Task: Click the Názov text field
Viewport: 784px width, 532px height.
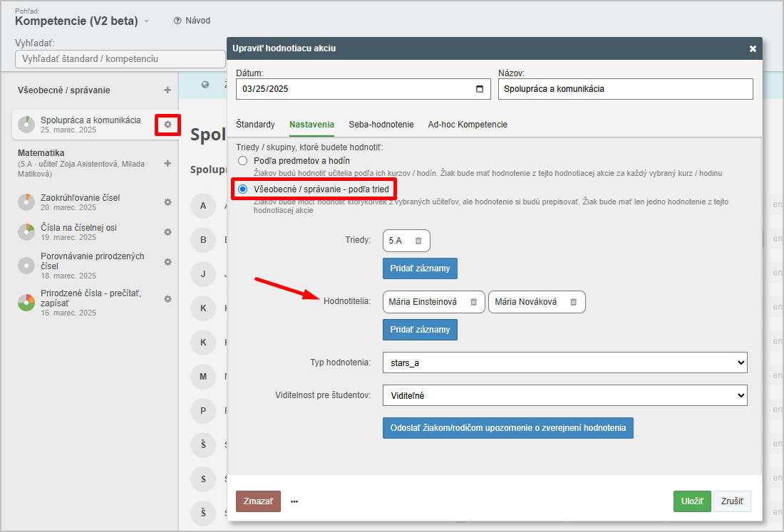Action: coord(625,89)
